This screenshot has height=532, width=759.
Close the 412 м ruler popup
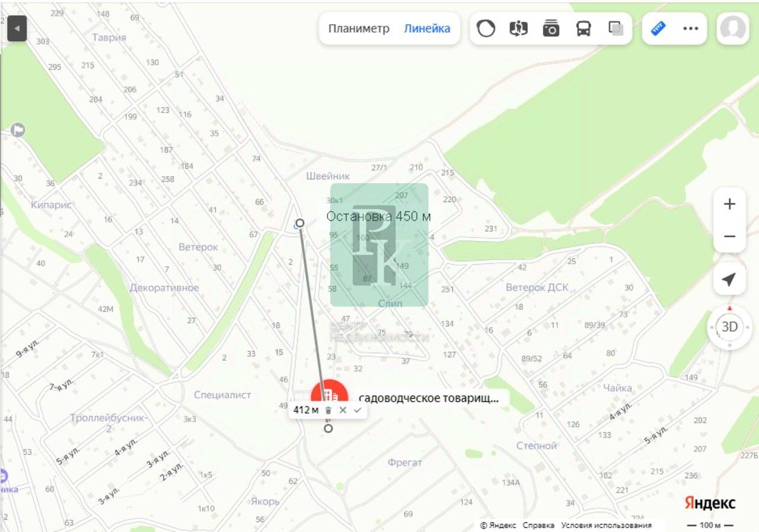coord(343,410)
